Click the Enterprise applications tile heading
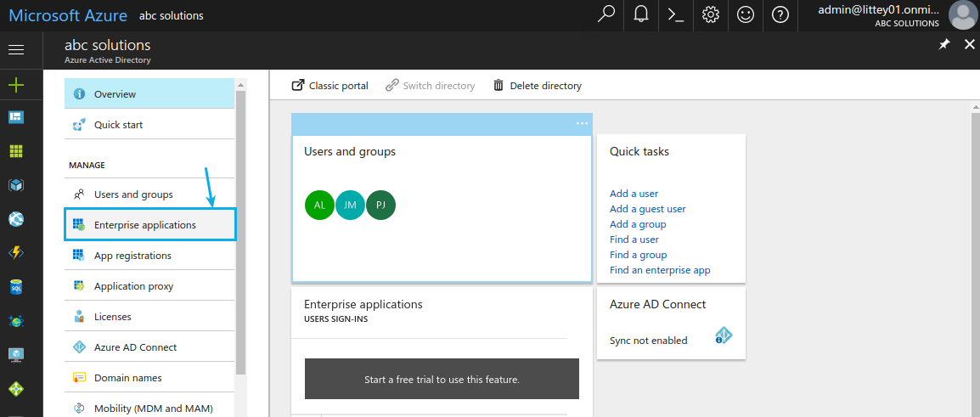Viewport: 980px width, 417px height. pyautogui.click(x=363, y=304)
